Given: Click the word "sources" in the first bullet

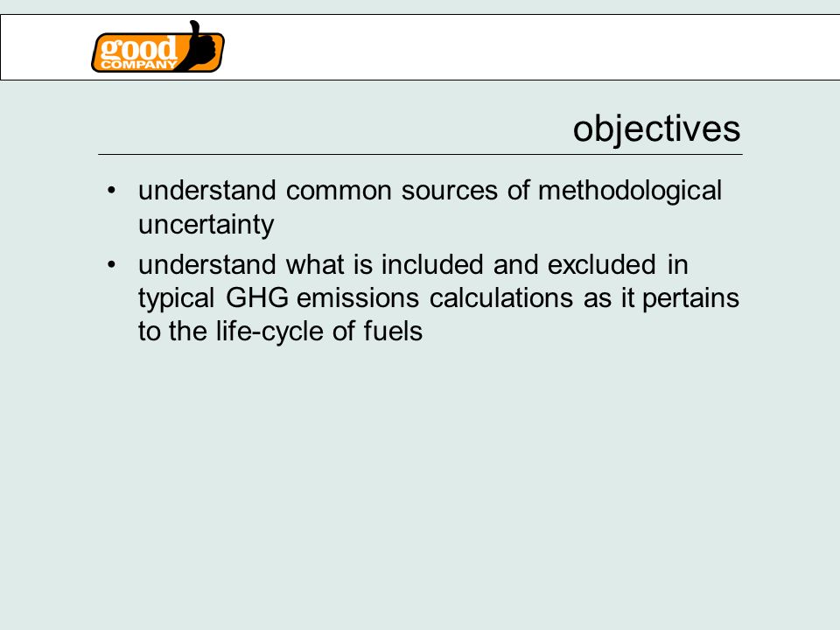Looking at the screenshot, I should [450, 192].
